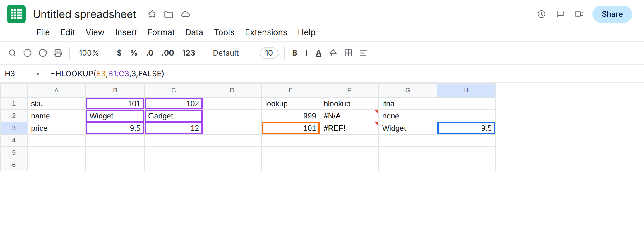This screenshot has width=644, height=234.
Task: Select column H header
Action: 466,90
